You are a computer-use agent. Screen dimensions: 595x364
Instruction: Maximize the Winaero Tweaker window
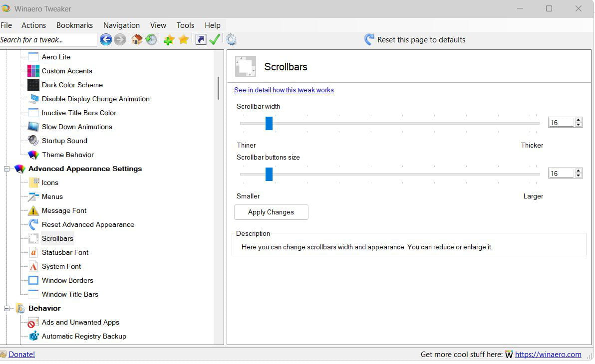point(549,8)
